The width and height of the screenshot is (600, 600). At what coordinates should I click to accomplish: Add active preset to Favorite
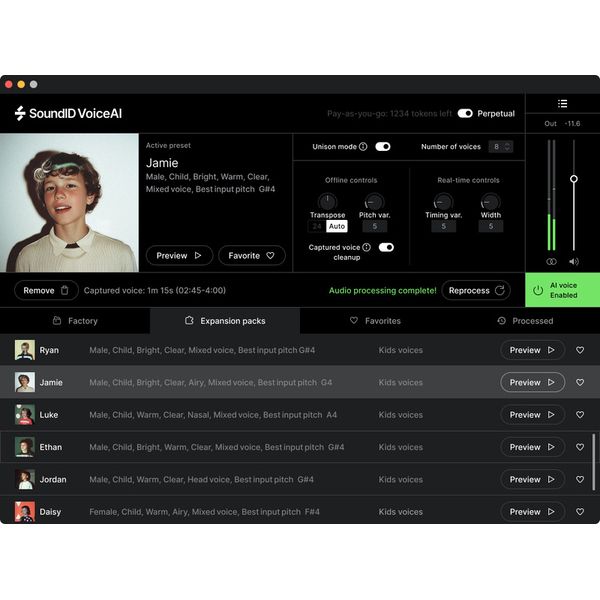(251, 255)
